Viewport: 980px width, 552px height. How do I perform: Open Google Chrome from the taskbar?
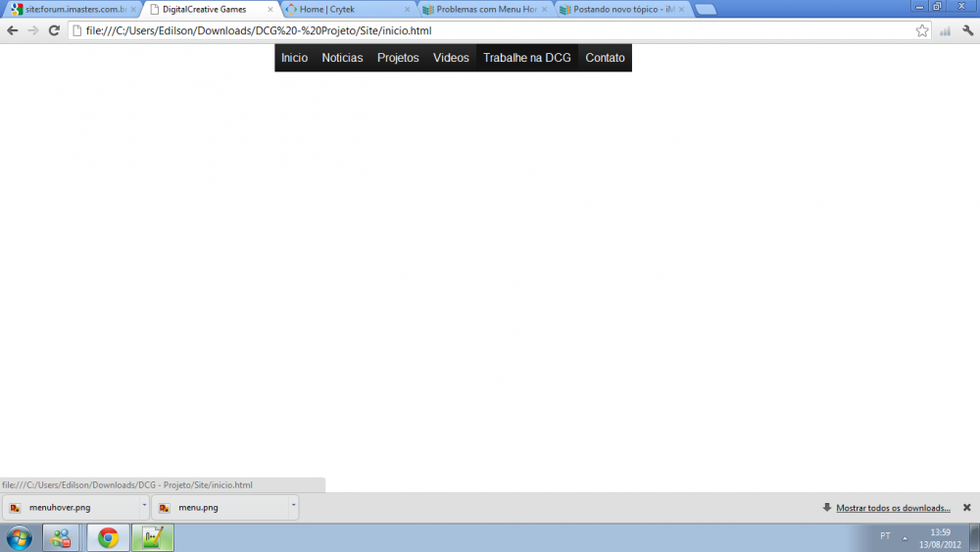(x=108, y=537)
